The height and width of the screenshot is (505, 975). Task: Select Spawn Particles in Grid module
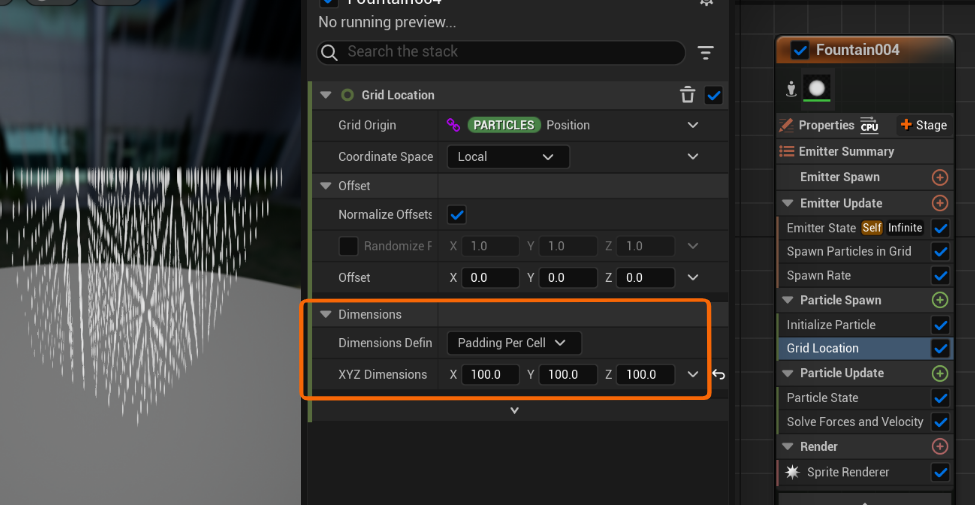point(849,252)
